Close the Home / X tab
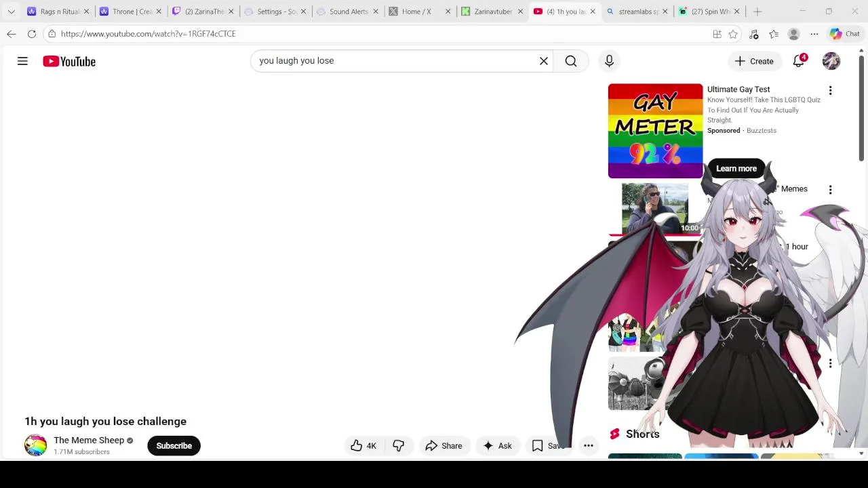This screenshot has width=868, height=488. [x=448, y=12]
